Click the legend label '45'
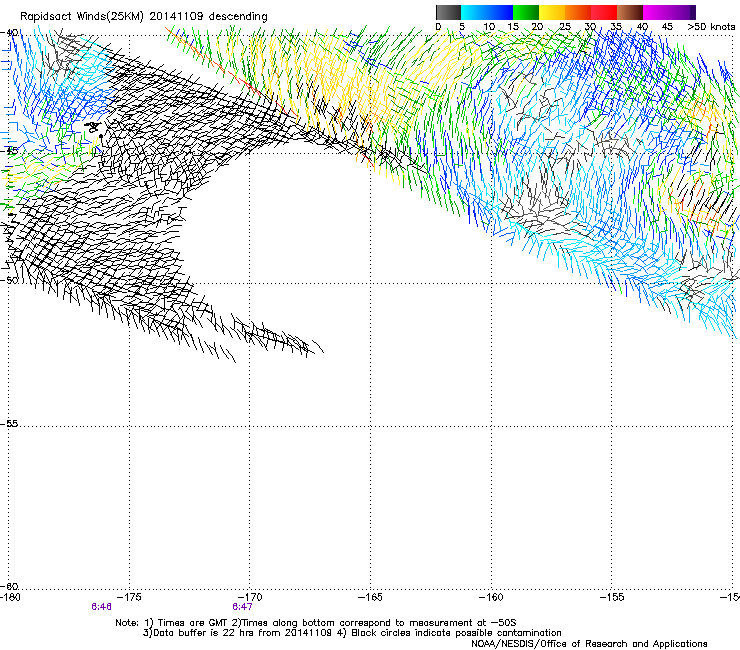Image resolution: width=740 pixels, height=650 pixels. click(667, 27)
